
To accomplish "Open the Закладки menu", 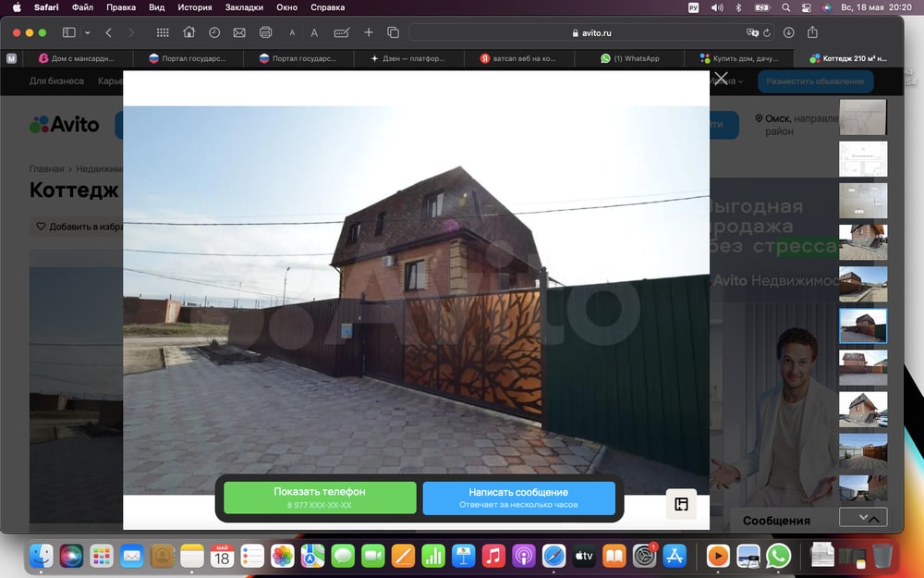I will pyautogui.click(x=244, y=7).
